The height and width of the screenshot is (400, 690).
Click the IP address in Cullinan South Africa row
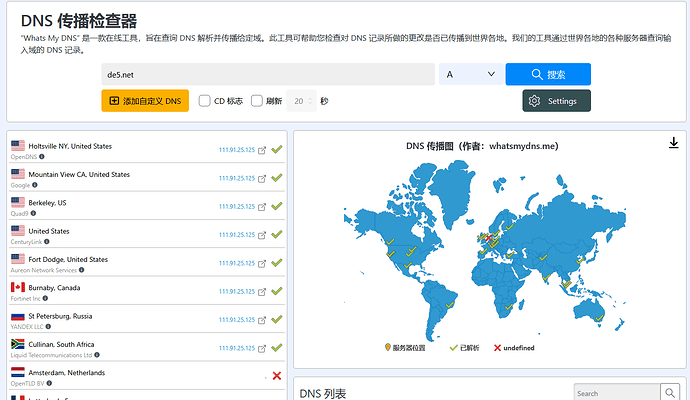(x=237, y=348)
